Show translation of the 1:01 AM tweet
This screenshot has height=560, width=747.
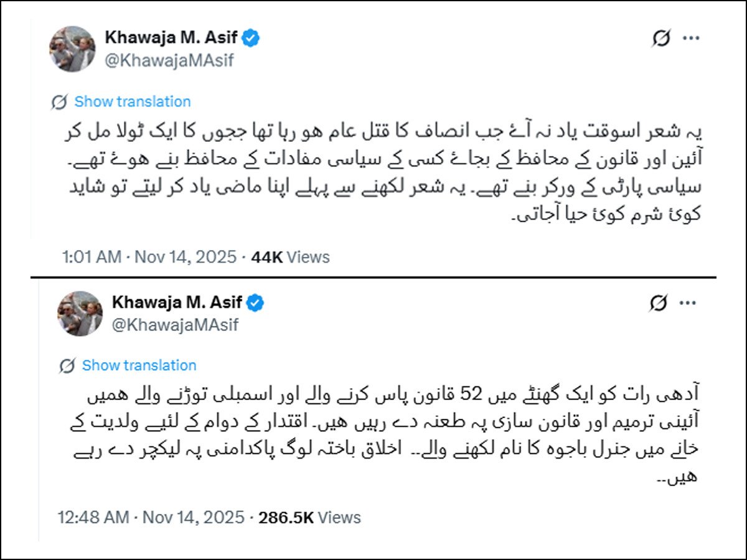tap(133, 101)
